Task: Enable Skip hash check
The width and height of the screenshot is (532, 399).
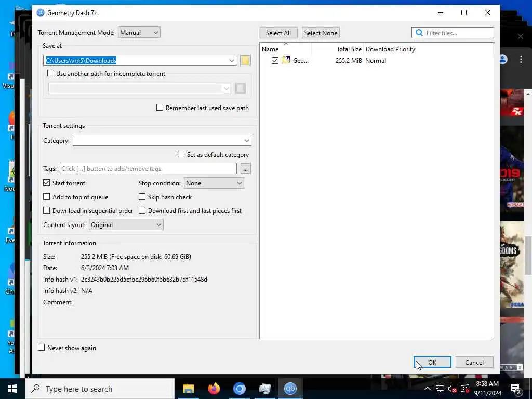Action: (x=142, y=197)
